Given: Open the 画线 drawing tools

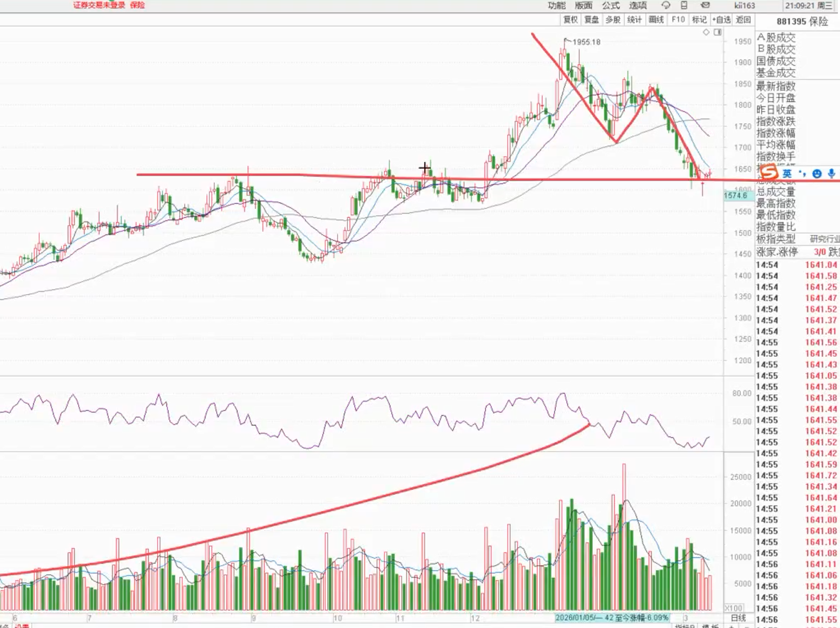Looking at the screenshot, I should 656,20.
